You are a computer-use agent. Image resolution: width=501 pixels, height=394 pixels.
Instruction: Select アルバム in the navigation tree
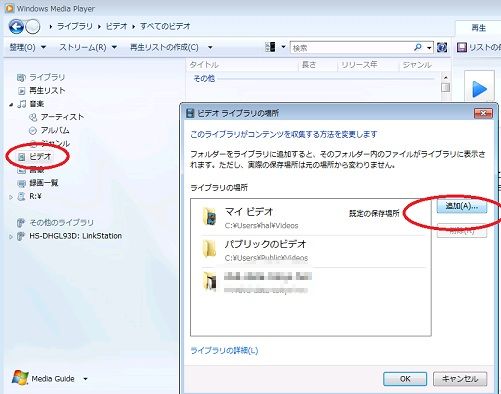[x=55, y=130]
